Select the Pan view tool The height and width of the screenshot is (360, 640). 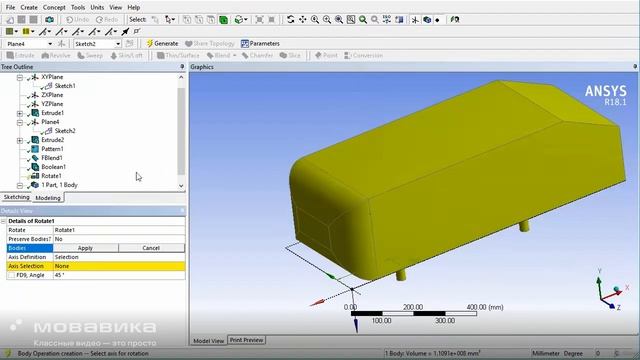pyautogui.click(x=302, y=20)
